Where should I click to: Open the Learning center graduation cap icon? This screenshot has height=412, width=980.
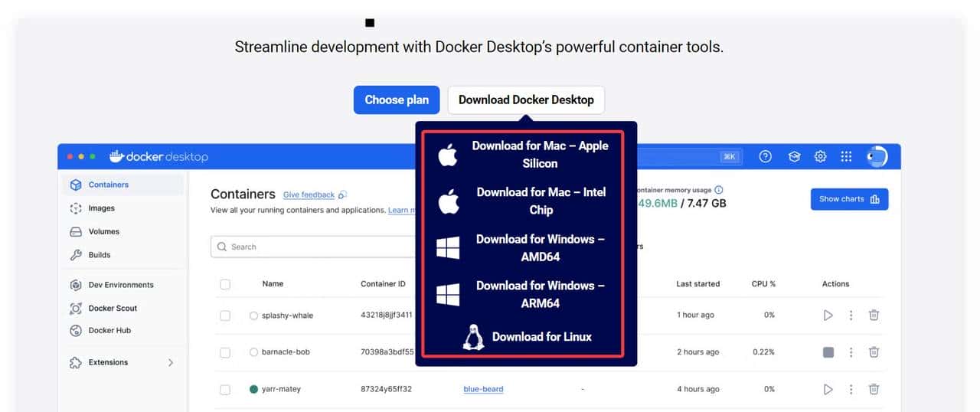coord(795,156)
